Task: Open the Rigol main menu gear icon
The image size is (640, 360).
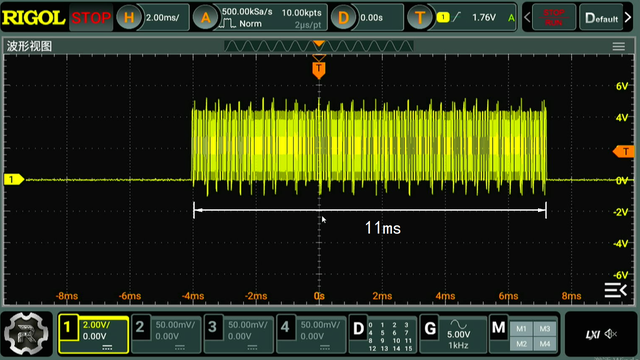Action: tap(27, 334)
